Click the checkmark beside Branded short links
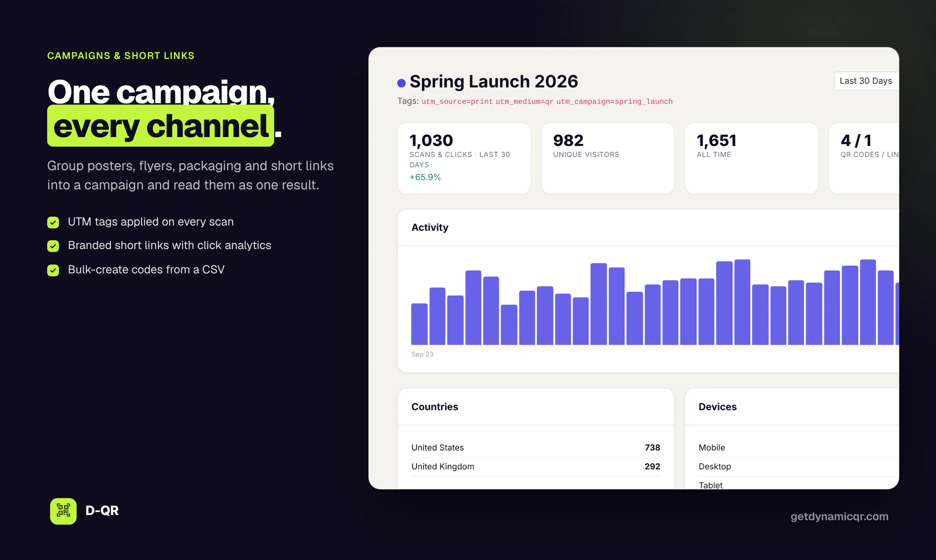The width and height of the screenshot is (936, 560). pos(53,246)
